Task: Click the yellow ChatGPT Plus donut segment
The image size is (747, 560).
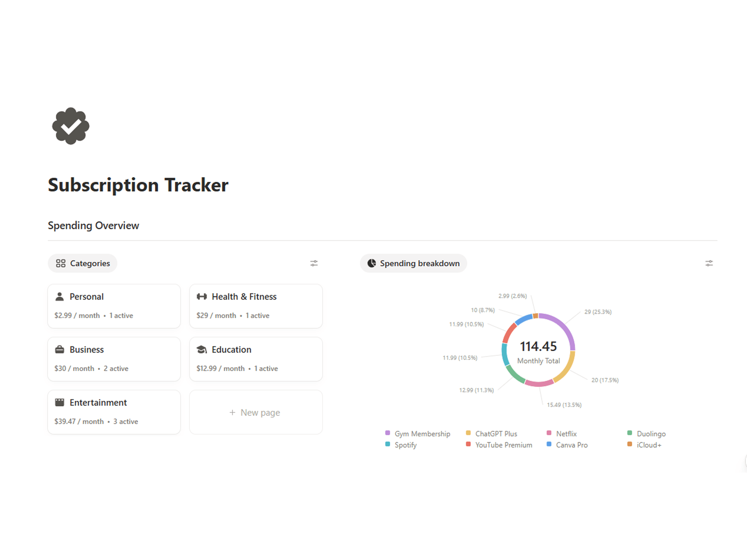Action: tap(568, 368)
